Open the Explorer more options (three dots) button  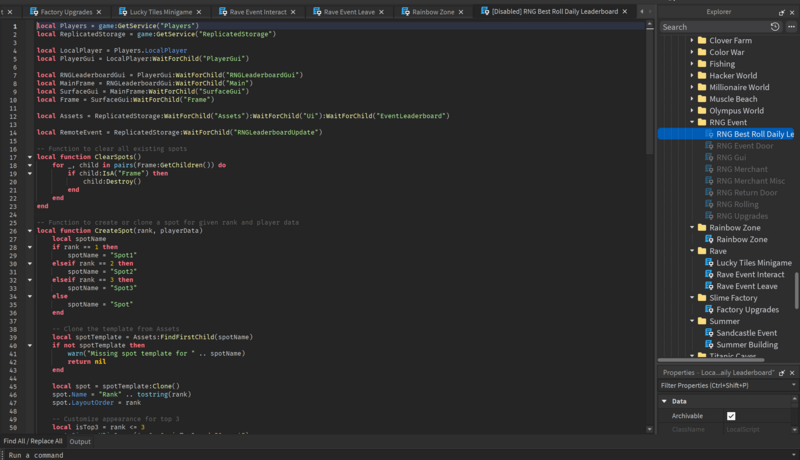click(790, 27)
